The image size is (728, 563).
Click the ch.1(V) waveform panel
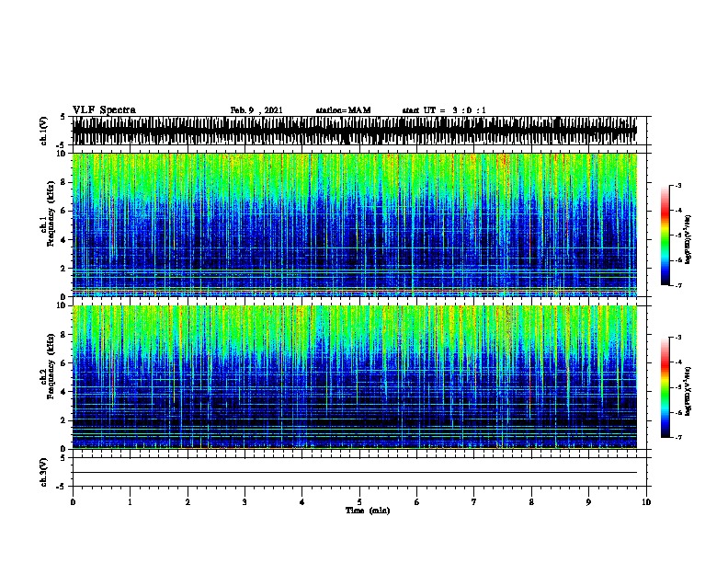tap(359, 131)
